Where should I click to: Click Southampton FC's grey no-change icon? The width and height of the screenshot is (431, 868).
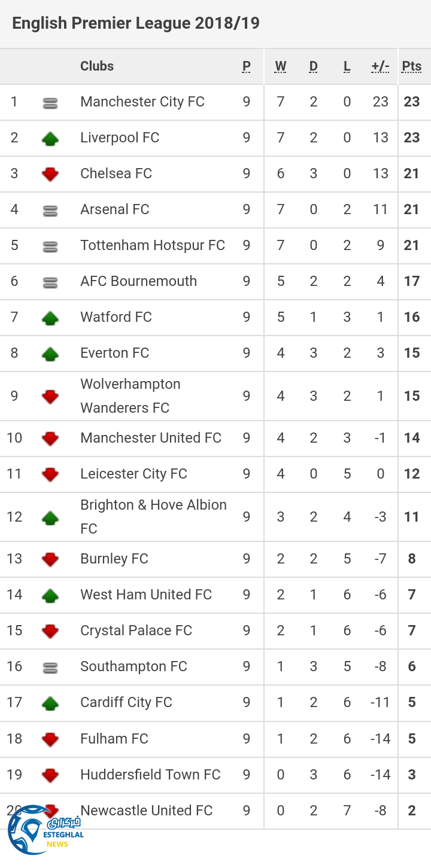point(50,668)
